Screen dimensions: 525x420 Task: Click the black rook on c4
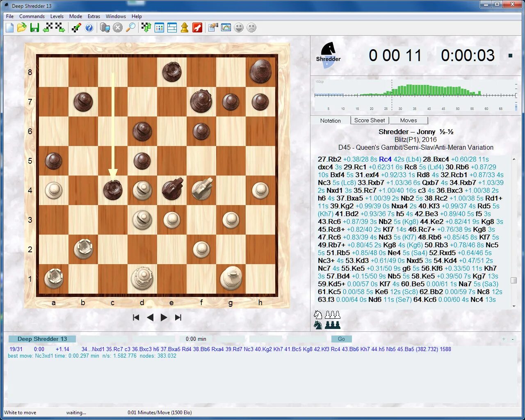(x=113, y=190)
